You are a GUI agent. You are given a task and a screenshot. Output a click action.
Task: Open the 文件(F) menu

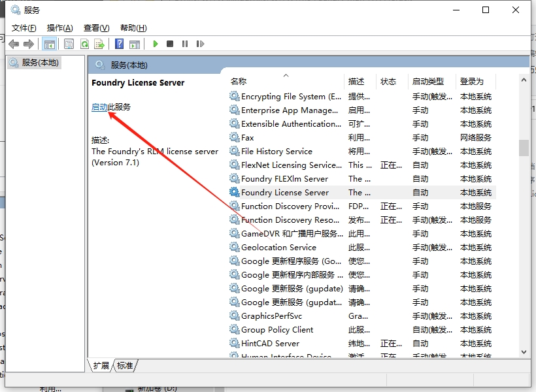click(24, 27)
